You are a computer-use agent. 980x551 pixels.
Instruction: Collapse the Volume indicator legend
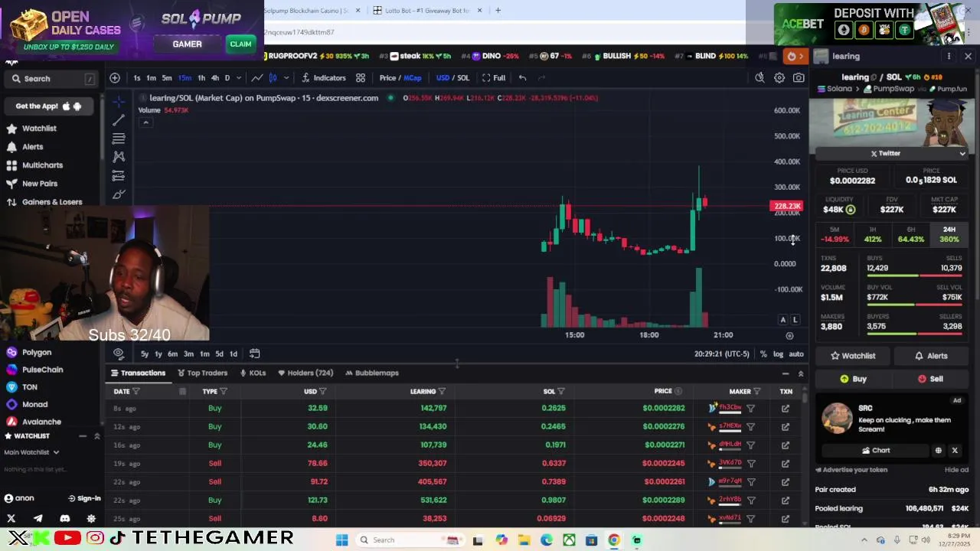(145, 122)
